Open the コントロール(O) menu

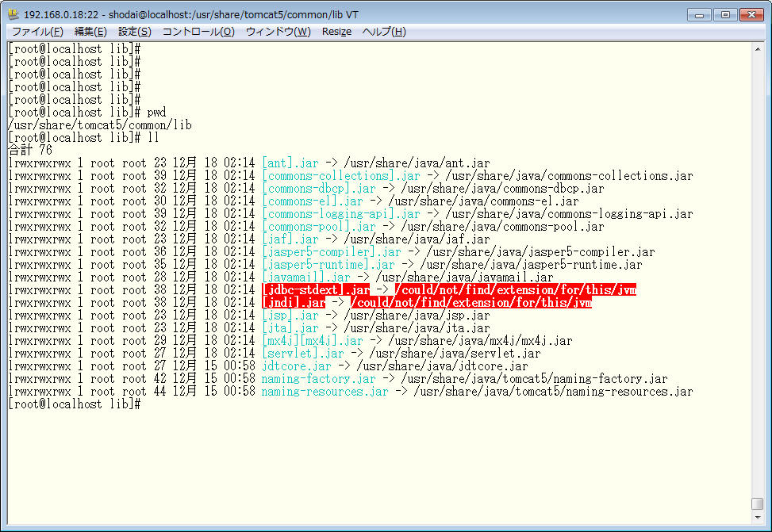[x=198, y=32]
